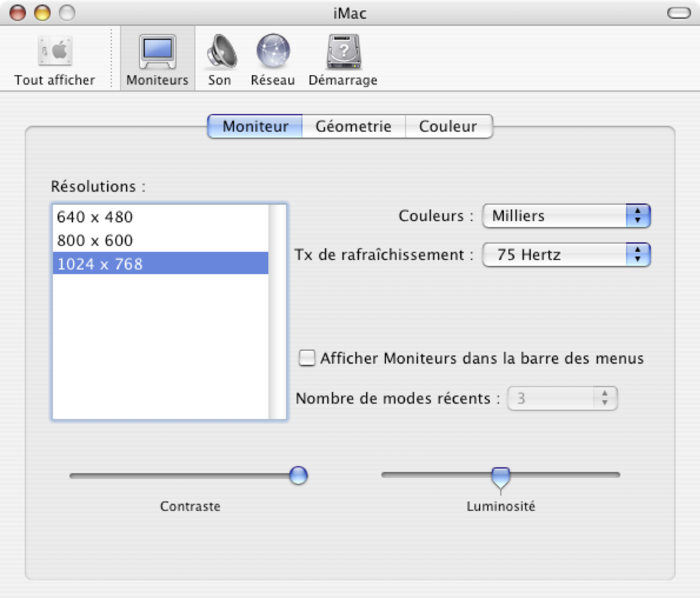Switch to the Géometrie tab

[x=354, y=126]
